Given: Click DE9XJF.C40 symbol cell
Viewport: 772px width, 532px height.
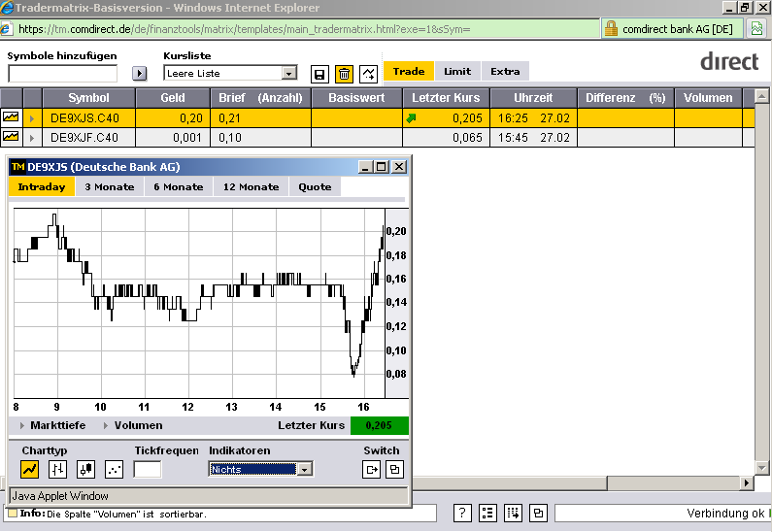Looking at the screenshot, I should (x=88, y=137).
